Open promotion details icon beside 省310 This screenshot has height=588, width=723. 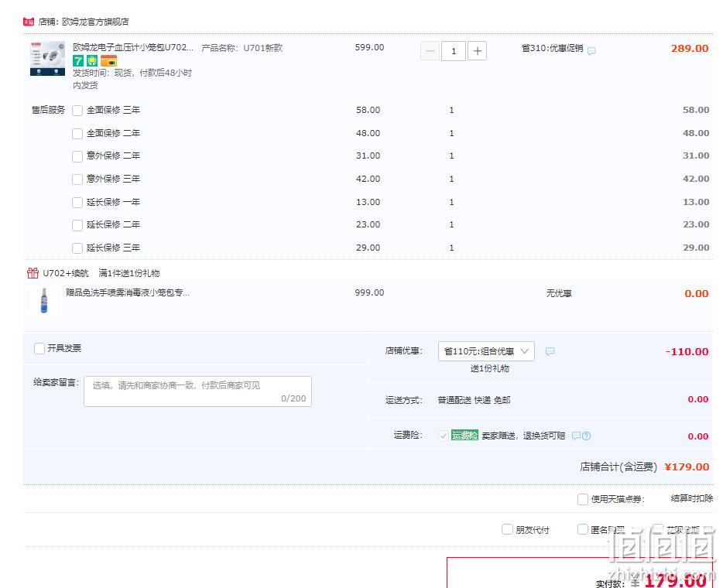tap(591, 51)
